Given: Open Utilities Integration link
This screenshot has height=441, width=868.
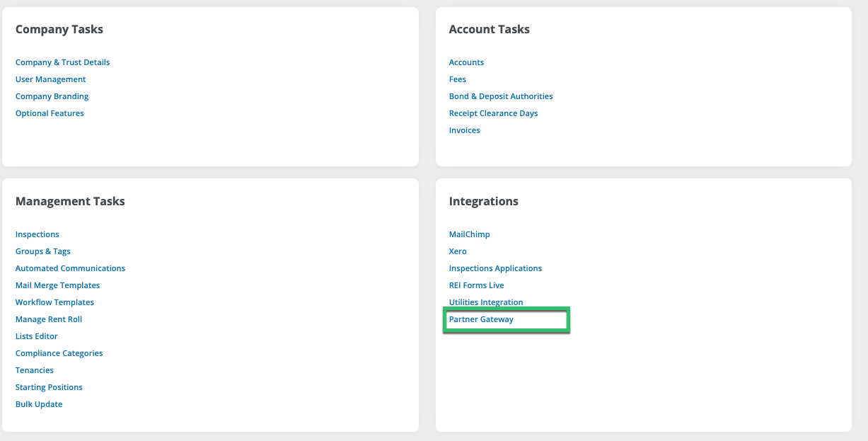Looking at the screenshot, I should click(x=486, y=302).
